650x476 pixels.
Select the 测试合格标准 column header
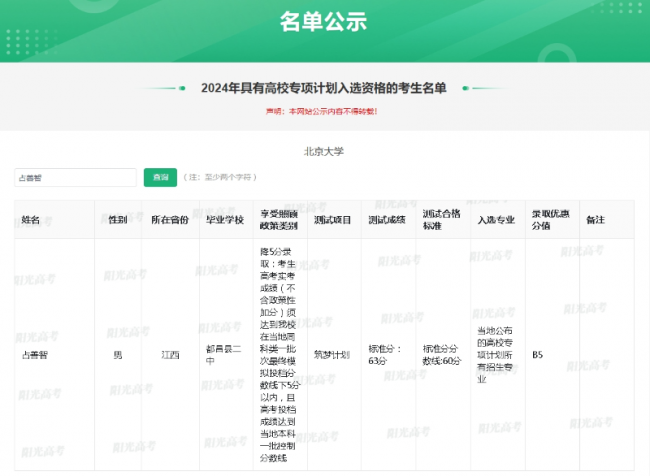coord(441,220)
